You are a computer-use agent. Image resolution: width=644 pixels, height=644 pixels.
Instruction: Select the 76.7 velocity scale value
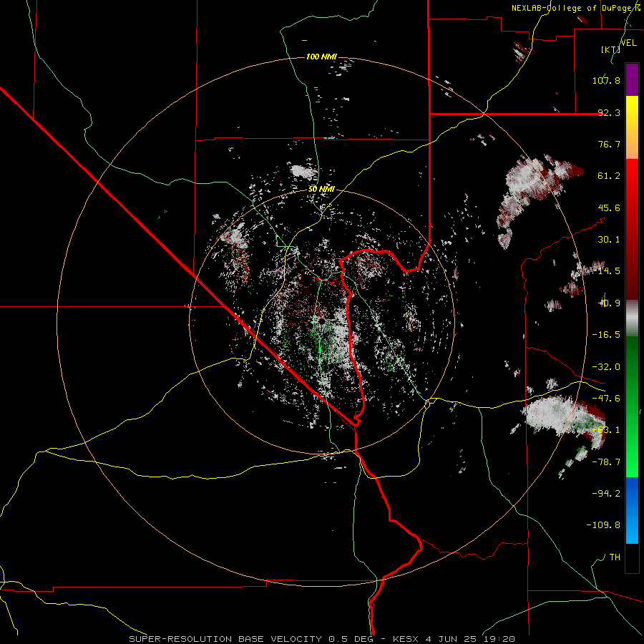pyautogui.click(x=609, y=144)
